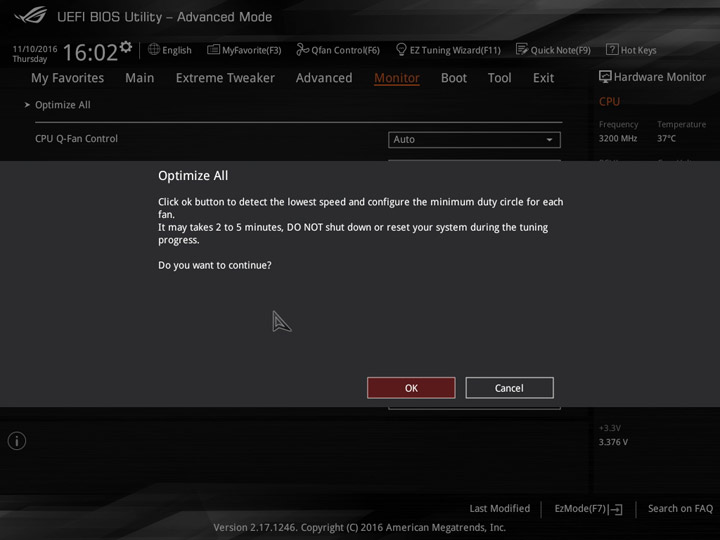
Task: Switch to the Exit tab
Action: (x=543, y=78)
